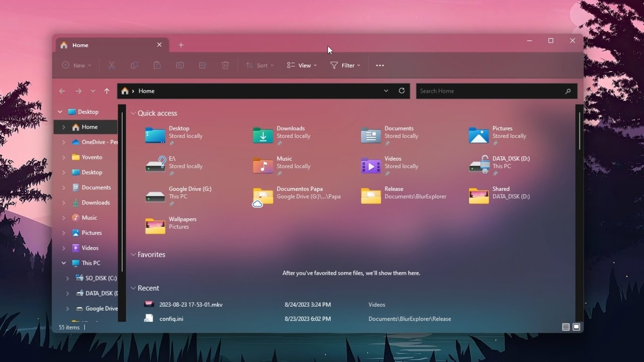This screenshot has width=644, height=362.
Task: Click the Cut scissors icon in toolbar
Action: [112, 65]
